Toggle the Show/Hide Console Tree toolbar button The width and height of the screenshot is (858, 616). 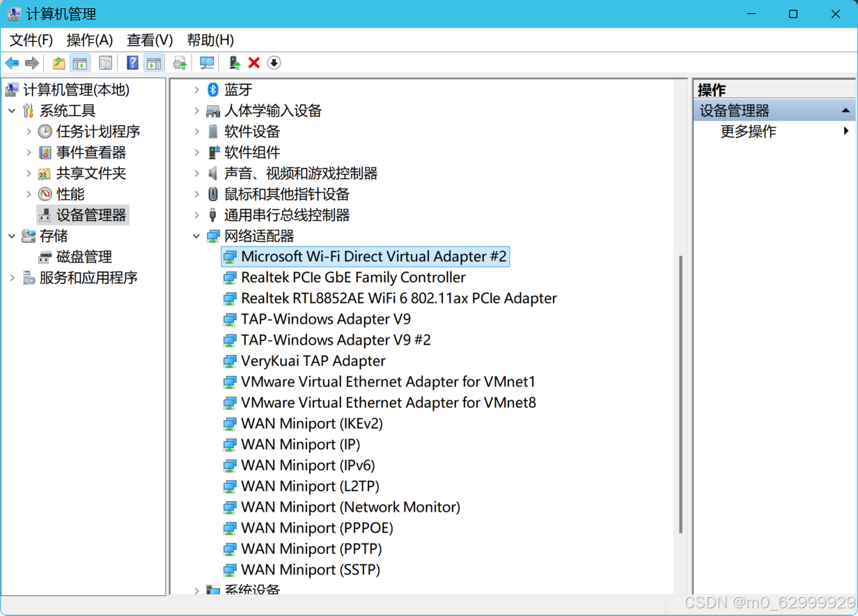click(x=80, y=63)
